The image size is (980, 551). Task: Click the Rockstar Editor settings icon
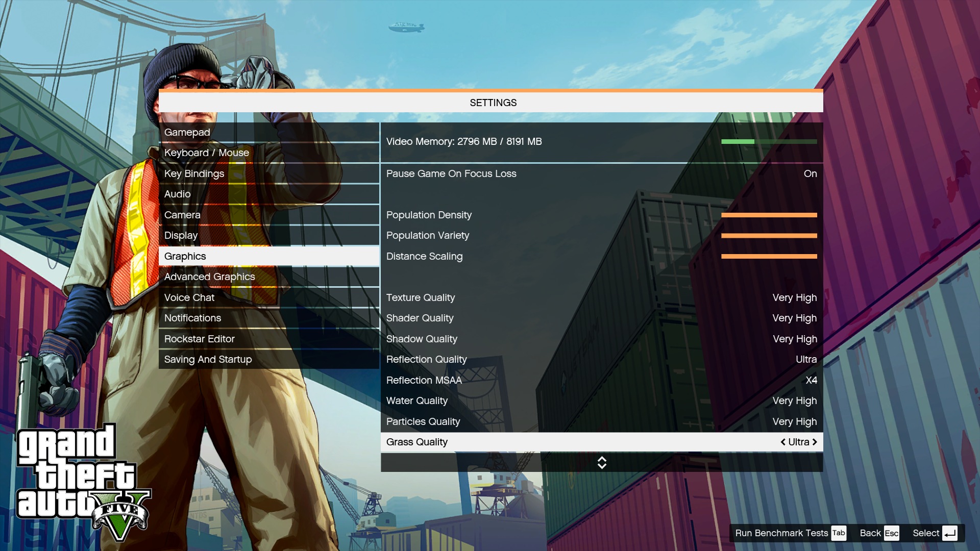click(199, 338)
